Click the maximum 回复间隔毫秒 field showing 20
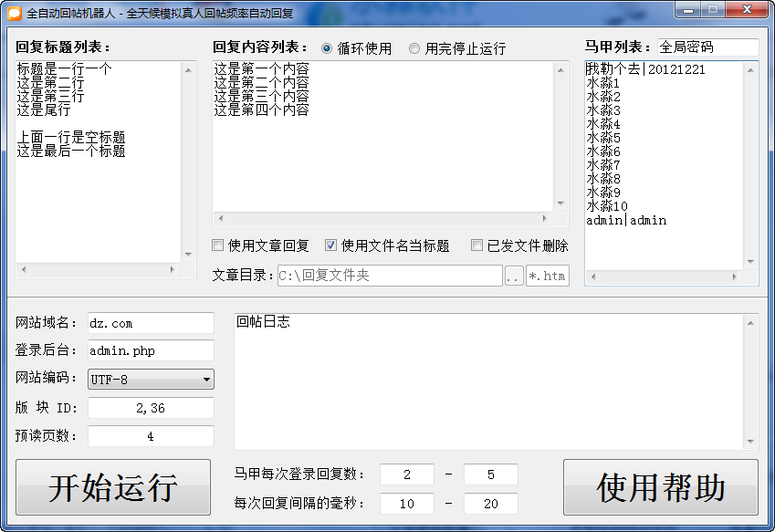Viewport: 775px width, 532px height. [x=491, y=504]
